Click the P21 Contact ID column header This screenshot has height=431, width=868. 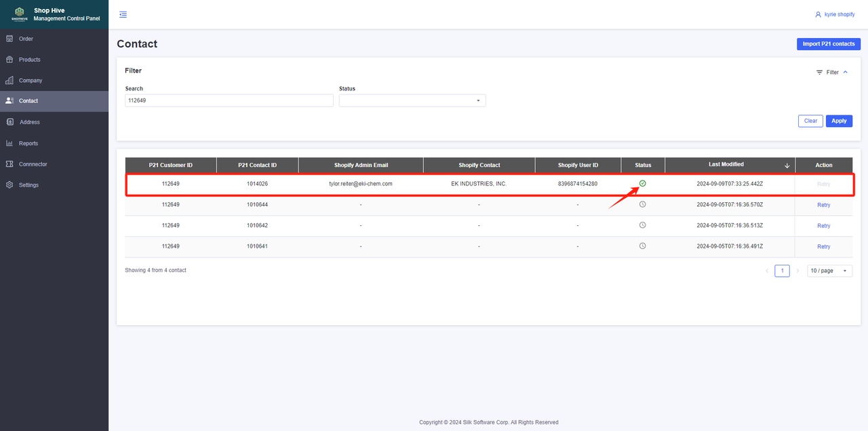point(257,165)
